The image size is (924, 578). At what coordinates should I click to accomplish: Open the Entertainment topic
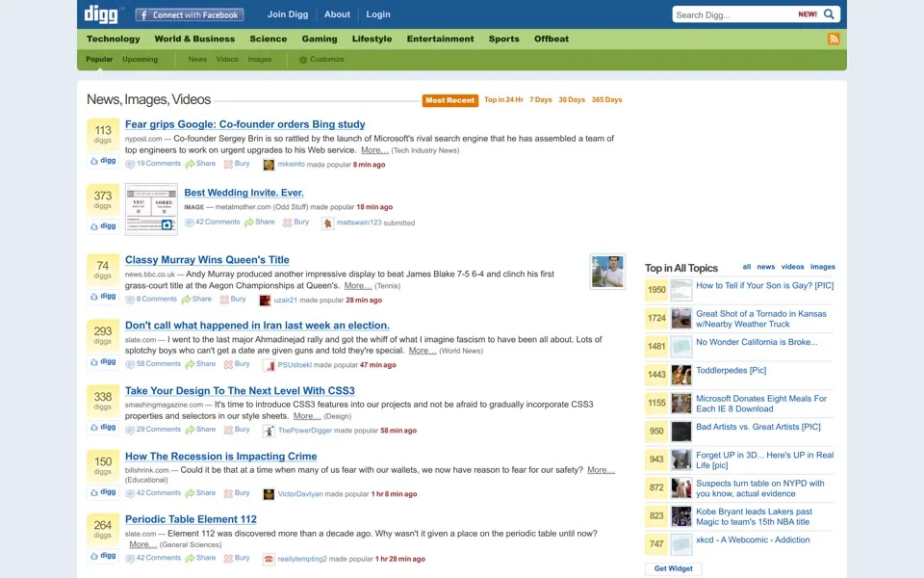point(440,39)
